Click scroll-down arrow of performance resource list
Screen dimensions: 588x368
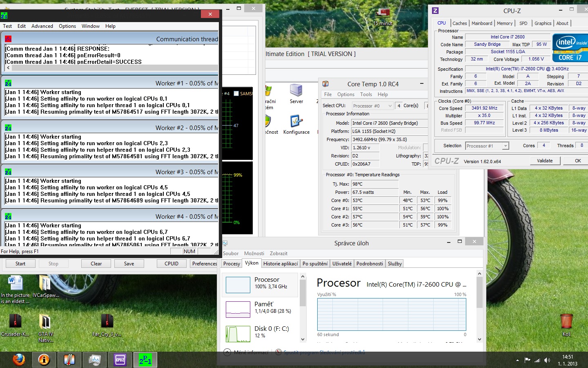(303, 339)
